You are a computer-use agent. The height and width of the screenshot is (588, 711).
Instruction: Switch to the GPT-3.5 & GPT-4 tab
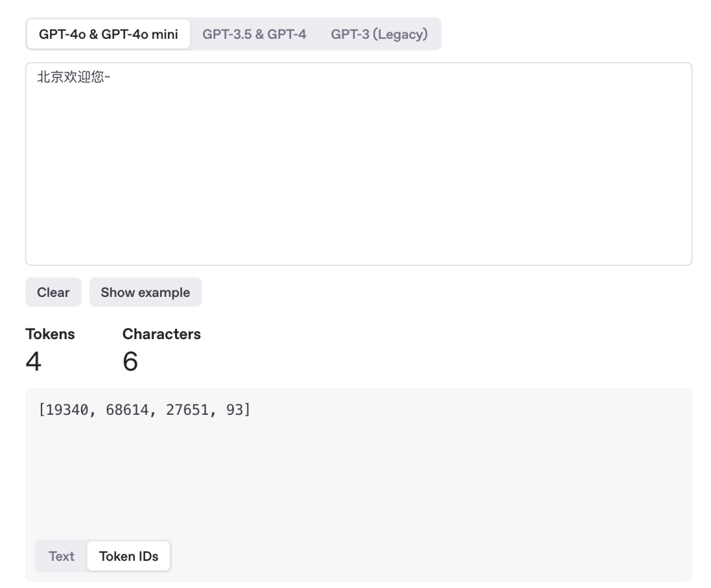click(x=254, y=34)
